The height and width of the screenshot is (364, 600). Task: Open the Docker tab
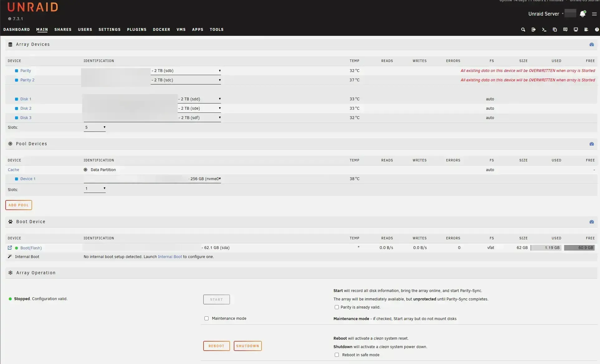click(161, 30)
